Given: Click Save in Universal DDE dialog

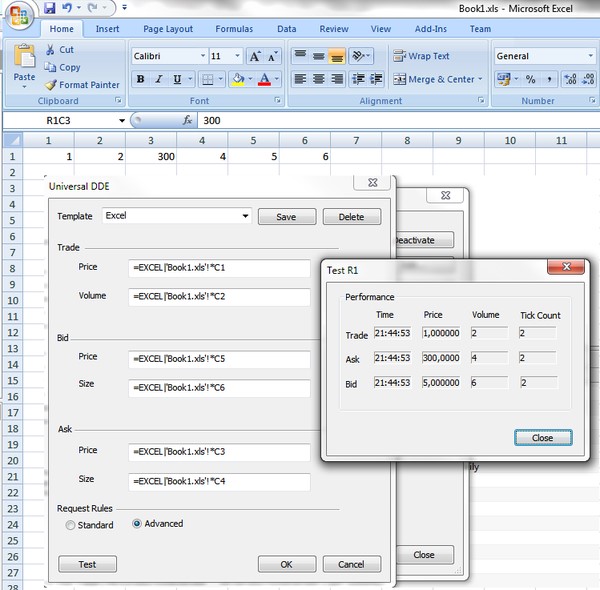Looking at the screenshot, I should [x=287, y=217].
